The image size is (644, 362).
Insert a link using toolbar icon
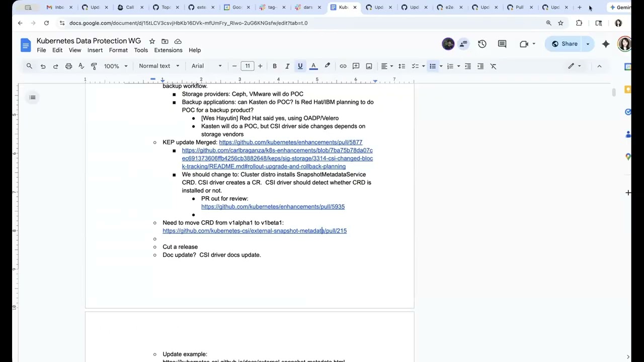point(343,66)
